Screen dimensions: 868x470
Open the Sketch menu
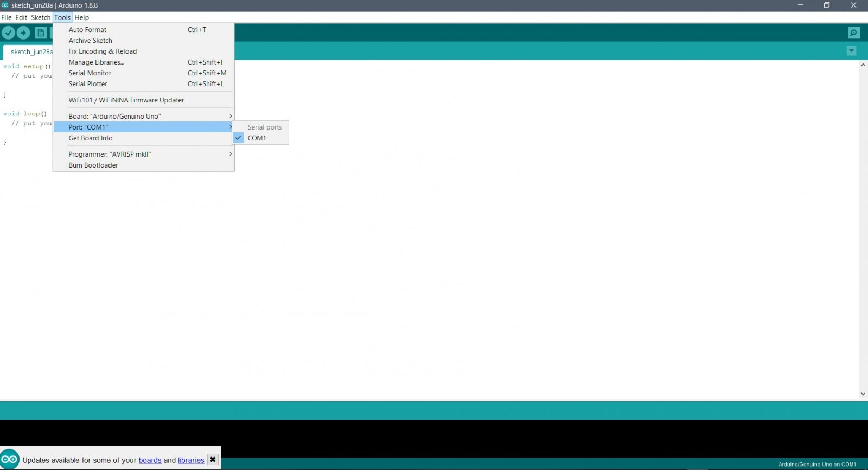pos(41,17)
